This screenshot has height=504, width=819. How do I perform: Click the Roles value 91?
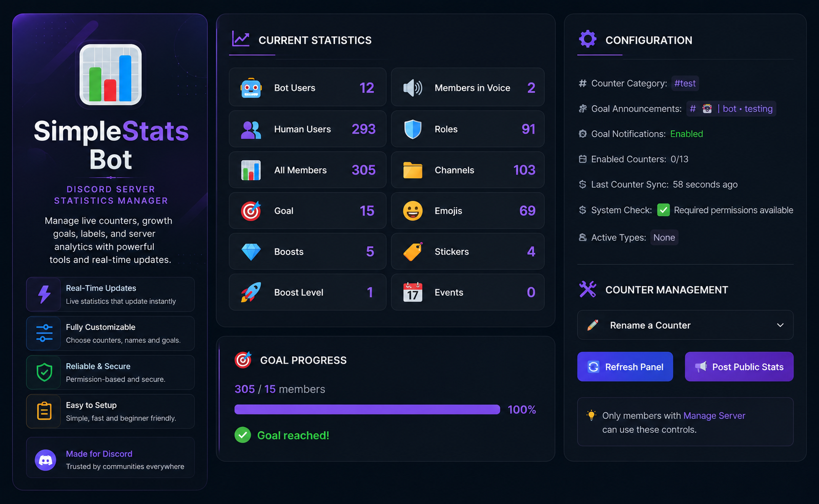(x=528, y=129)
